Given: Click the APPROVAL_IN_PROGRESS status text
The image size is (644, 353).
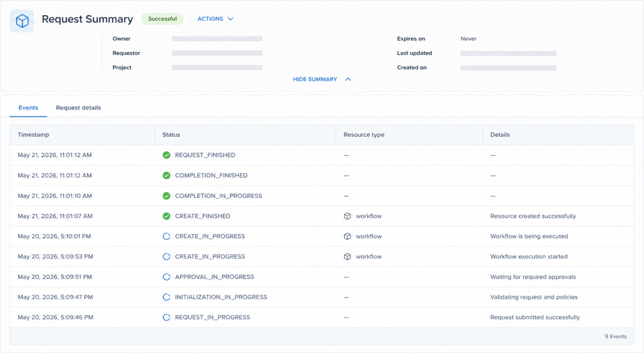Looking at the screenshot, I should [215, 277].
